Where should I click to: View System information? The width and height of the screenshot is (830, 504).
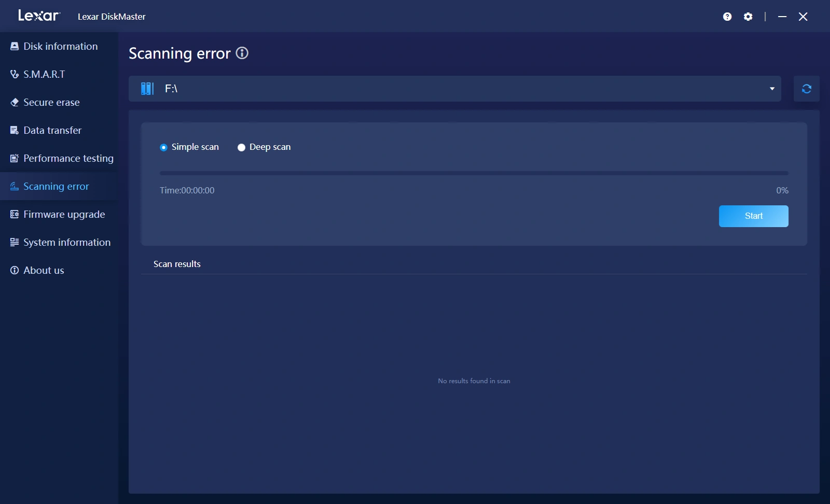(x=59, y=242)
